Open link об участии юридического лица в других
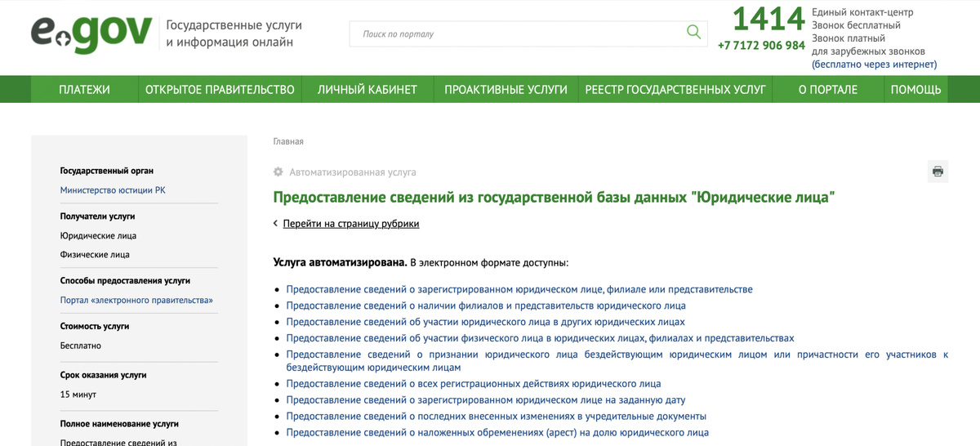The image size is (980, 446). pyautogui.click(x=485, y=322)
